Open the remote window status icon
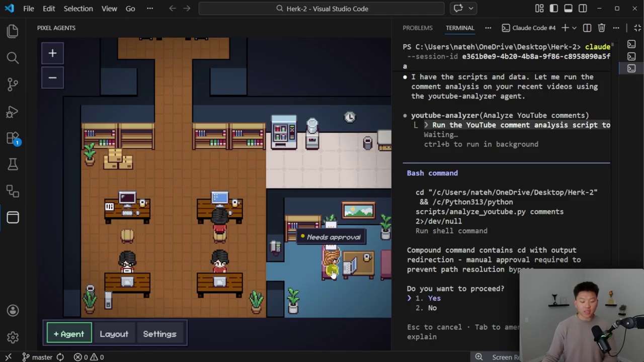The width and height of the screenshot is (644, 362). 8,357
